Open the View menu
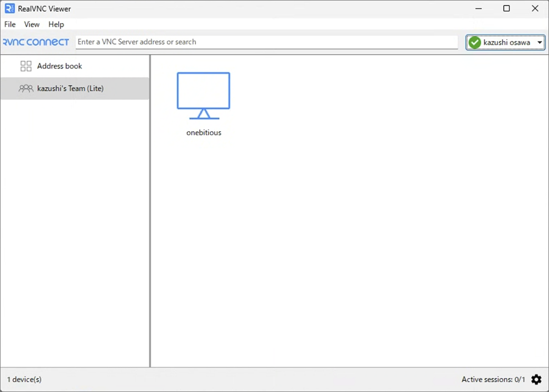 coord(31,25)
